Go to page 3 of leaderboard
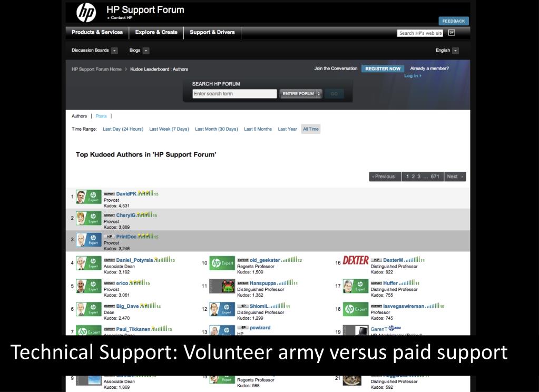 click(419, 177)
